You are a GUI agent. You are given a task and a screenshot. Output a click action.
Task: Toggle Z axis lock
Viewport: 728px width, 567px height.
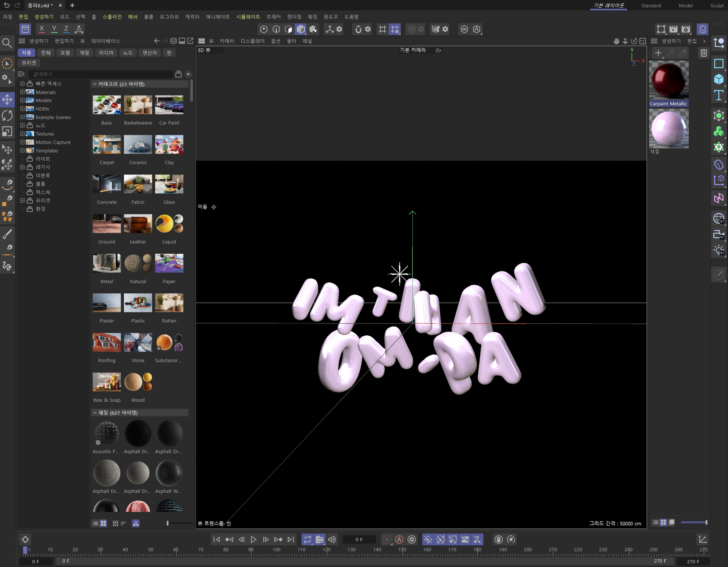66,29
